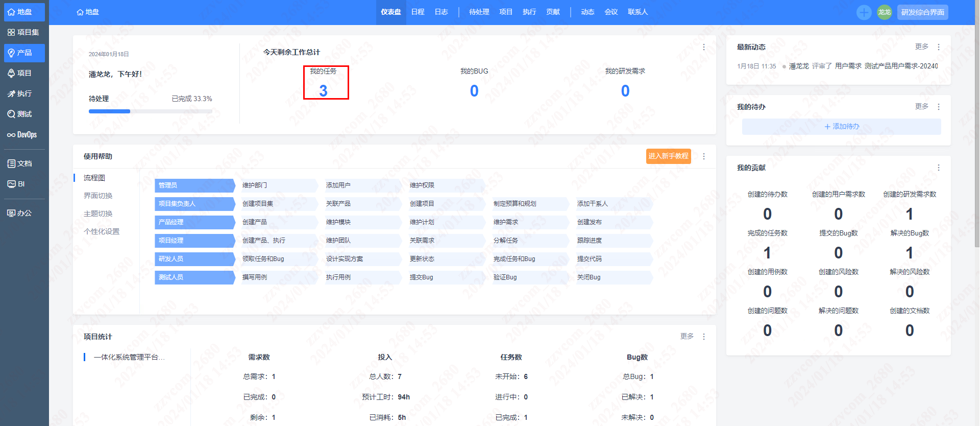Image resolution: width=980 pixels, height=426 pixels.
Task: Click 更多 in 最新动态 panel
Action: [921, 46]
